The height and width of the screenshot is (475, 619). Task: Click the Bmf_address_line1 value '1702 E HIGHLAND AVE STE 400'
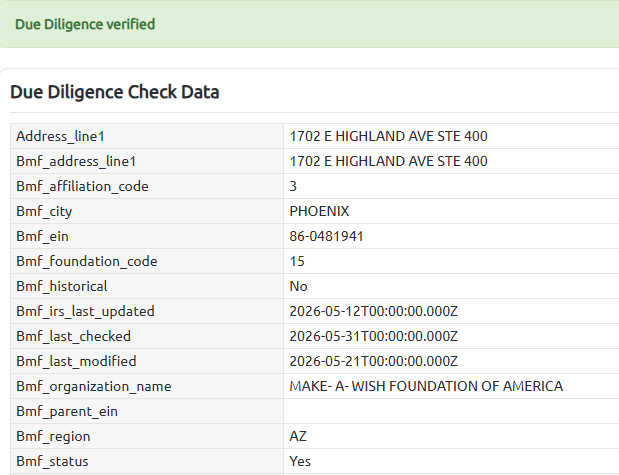point(388,161)
